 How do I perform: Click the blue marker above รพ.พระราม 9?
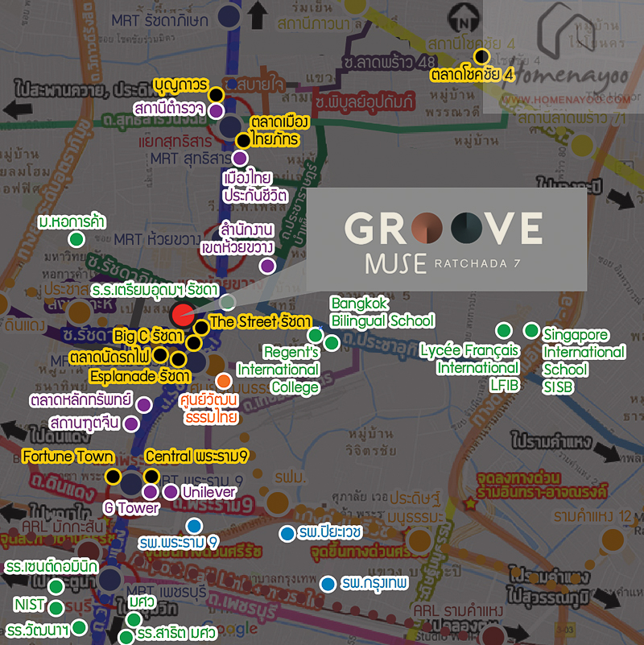pyautogui.click(x=194, y=526)
